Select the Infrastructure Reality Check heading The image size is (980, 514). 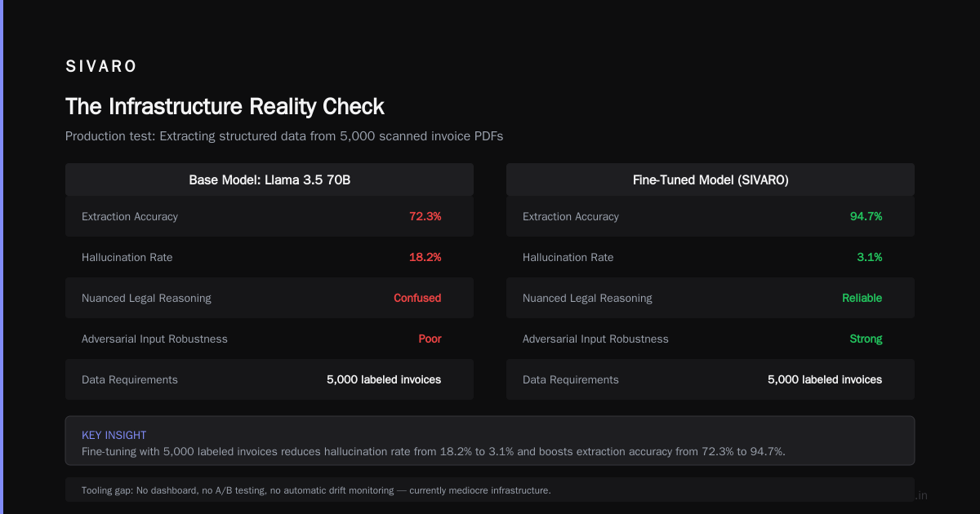225,107
